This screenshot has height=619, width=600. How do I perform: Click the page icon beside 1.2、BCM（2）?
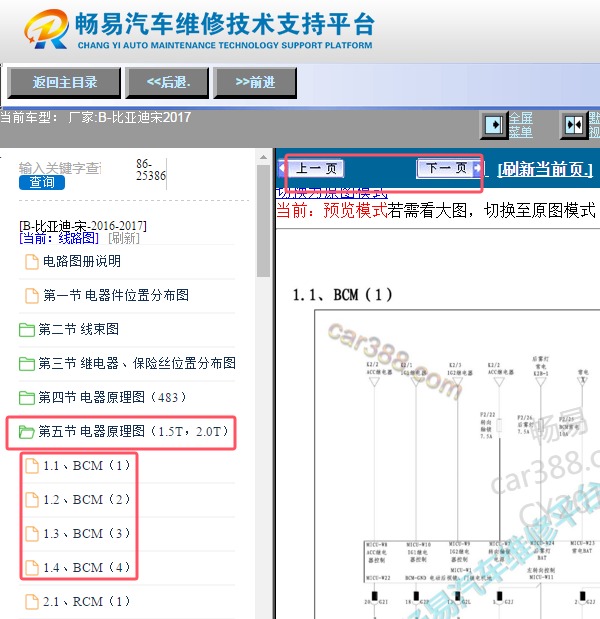(x=32, y=500)
